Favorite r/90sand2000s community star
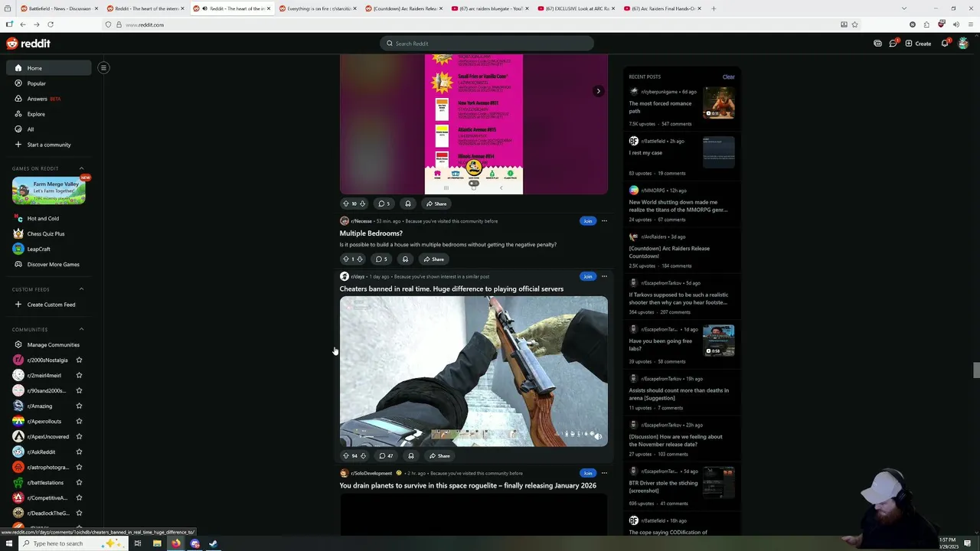980x551 pixels. coord(79,390)
